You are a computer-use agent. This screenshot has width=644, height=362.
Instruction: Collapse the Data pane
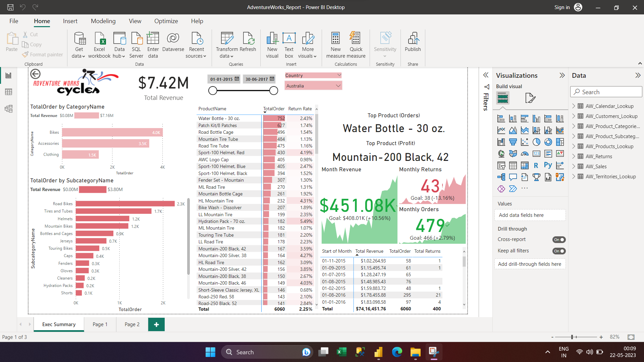click(x=638, y=75)
